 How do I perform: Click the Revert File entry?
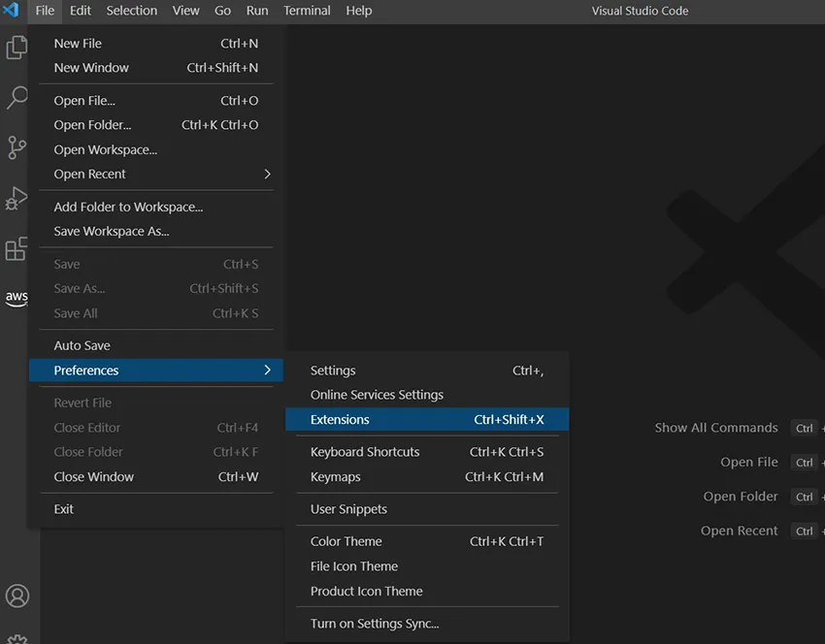tap(156, 402)
